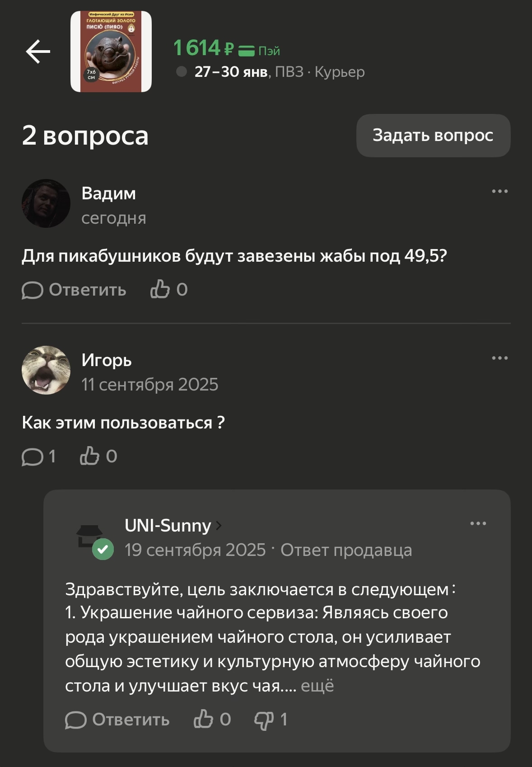Open three-dot menu on seller's answer
532x767 pixels.
pyautogui.click(x=478, y=523)
